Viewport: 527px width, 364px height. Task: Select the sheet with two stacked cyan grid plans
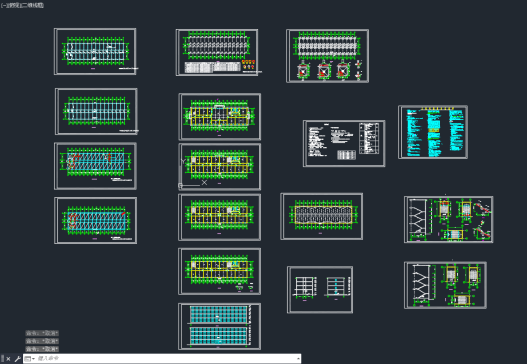[x=219, y=326]
